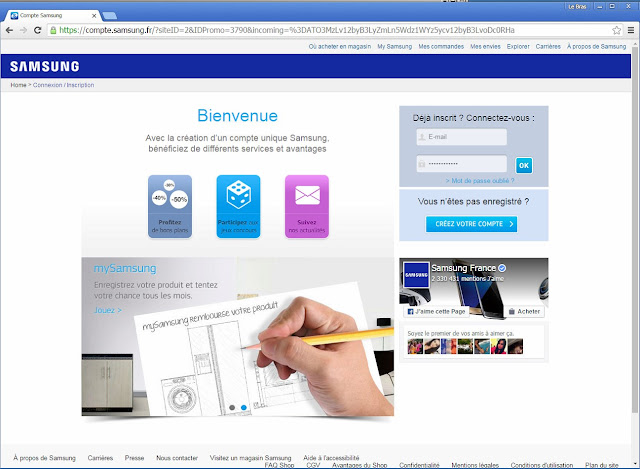Click the green padlock security icon

tap(53, 30)
